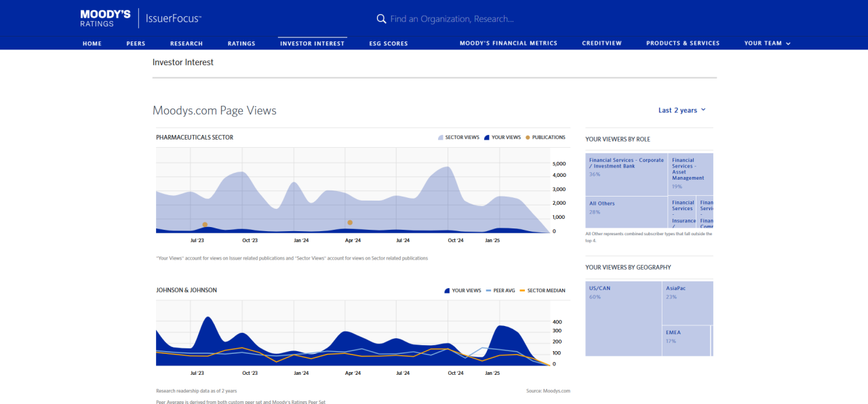Screen dimensions: 868x404
Task: Click the Moody's Ratings logo
Action: [105, 18]
